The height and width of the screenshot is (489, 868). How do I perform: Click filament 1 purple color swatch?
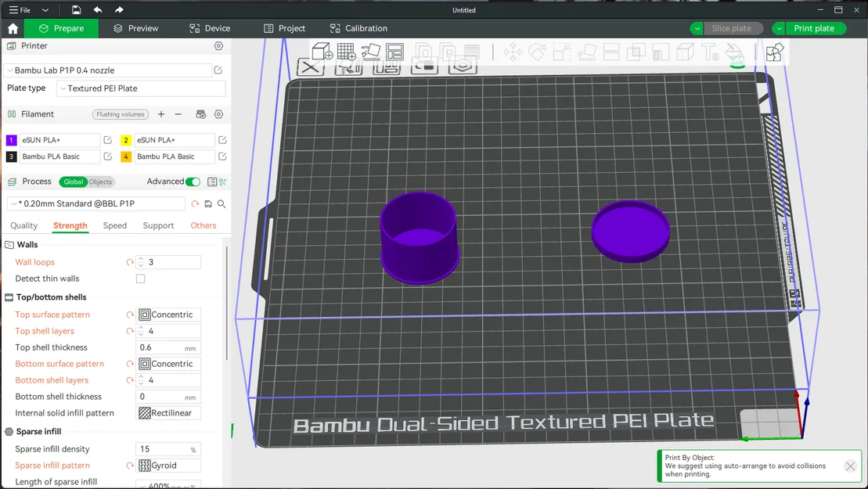pos(11,140)
